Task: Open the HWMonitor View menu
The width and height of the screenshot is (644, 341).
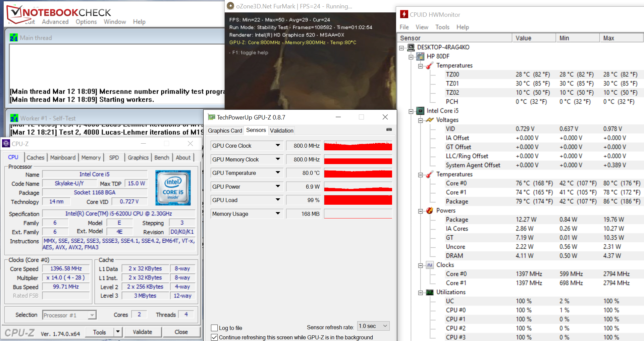Action: click(x=422, y=27)
